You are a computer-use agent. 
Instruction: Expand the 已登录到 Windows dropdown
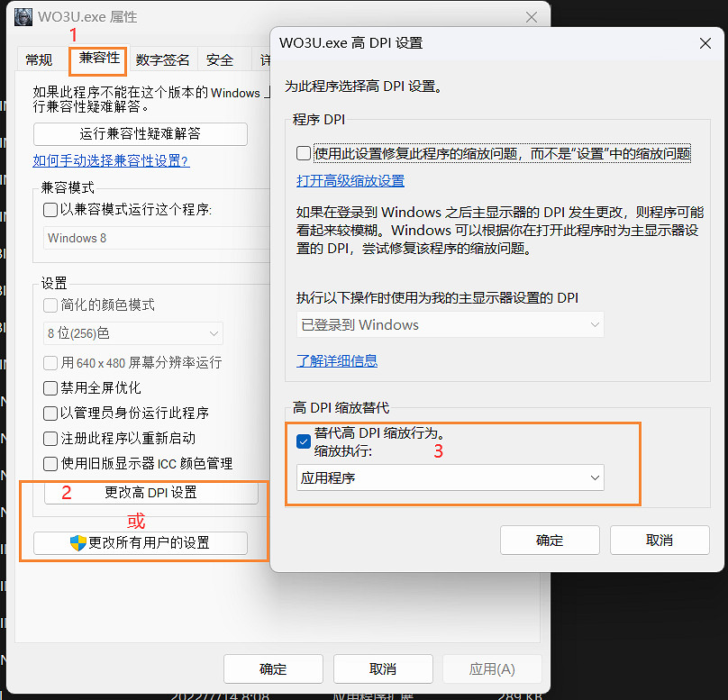(449, 323)
